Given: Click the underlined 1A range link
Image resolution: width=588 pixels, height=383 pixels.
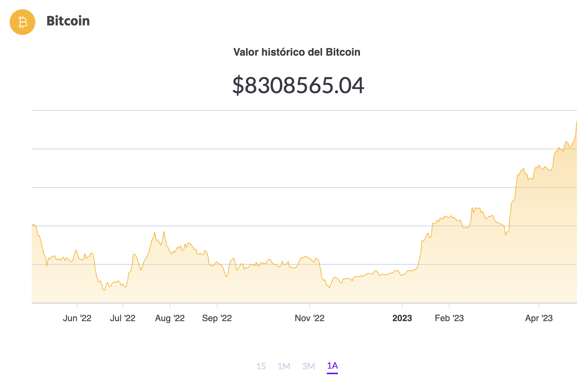Looking at the screenshot, I should point(332,366).
